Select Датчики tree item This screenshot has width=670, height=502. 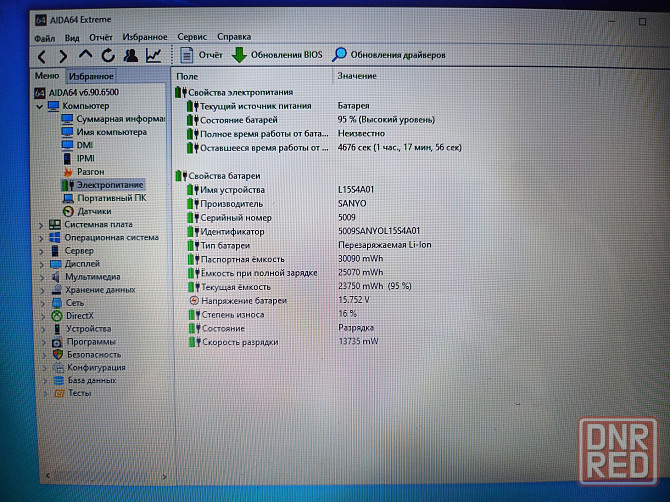click(x=87, y=211)
